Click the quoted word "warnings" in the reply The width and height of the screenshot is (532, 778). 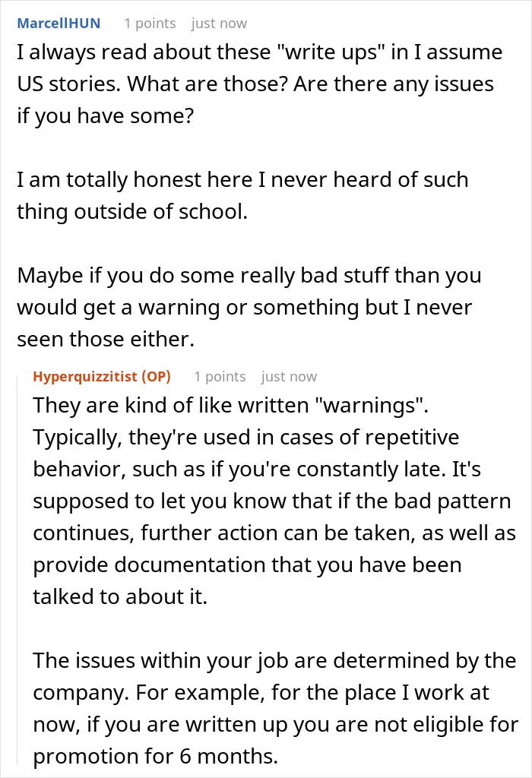click(369, 406)
